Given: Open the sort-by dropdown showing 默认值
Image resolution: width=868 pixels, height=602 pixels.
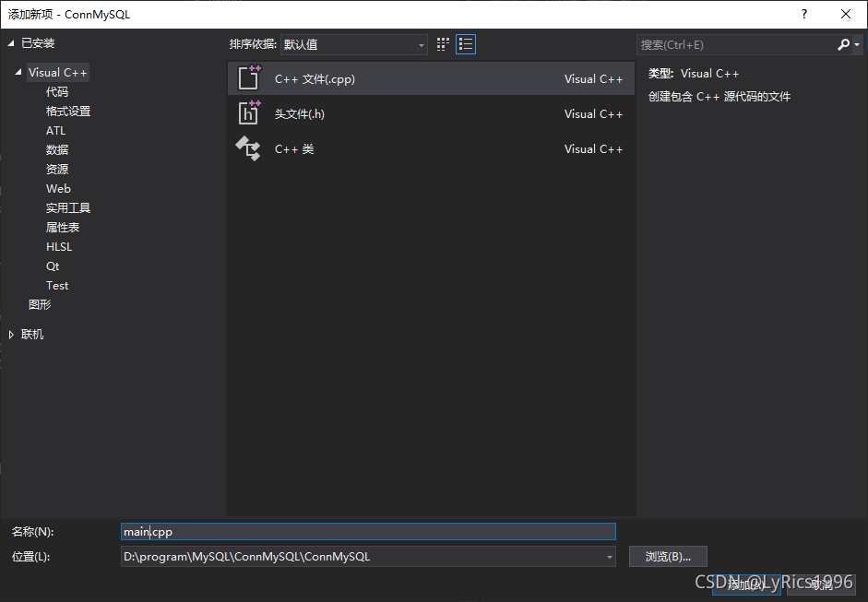Looking at the screenshot, I should (x=353, y=45).
